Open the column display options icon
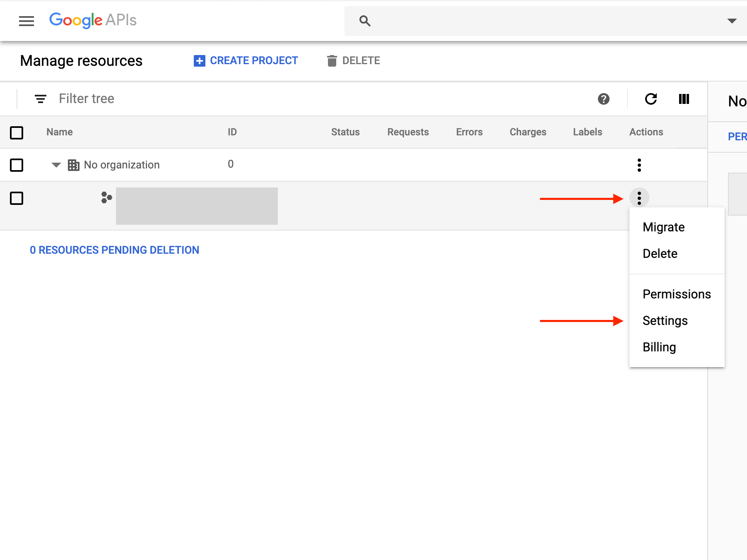747x560 pixels. click(684, 99)
